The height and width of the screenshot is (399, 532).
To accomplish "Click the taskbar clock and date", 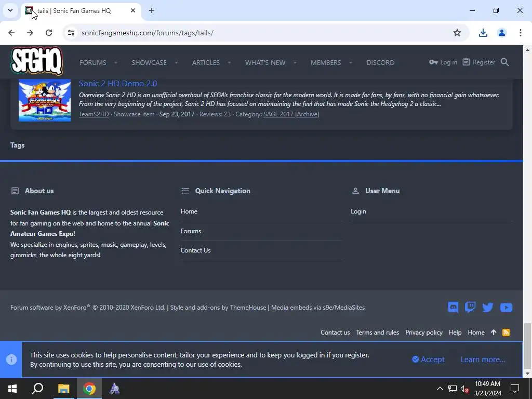I will [x=487, y=389].
